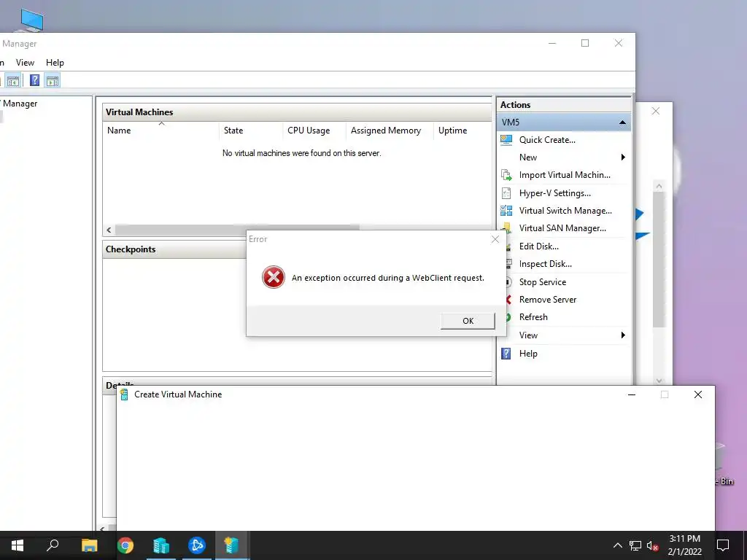Click Inspect Disk action
Image resolution: width=747 pixels, height=560 pixels.
coord(546,264)
